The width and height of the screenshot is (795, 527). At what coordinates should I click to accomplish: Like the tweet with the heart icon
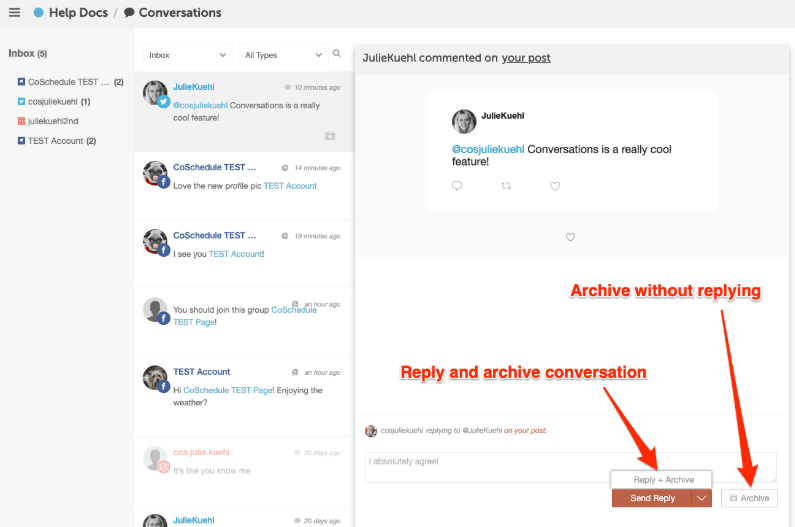point(555,186)
